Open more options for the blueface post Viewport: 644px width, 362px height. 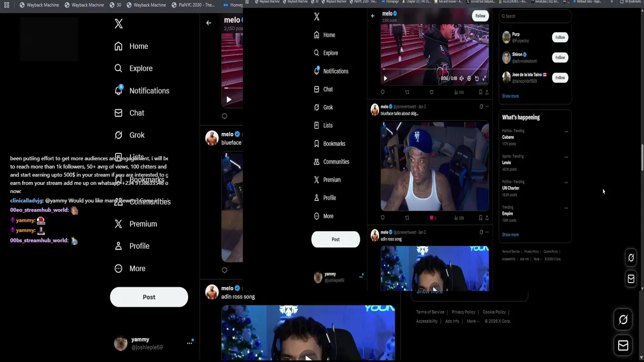point(487,107)
